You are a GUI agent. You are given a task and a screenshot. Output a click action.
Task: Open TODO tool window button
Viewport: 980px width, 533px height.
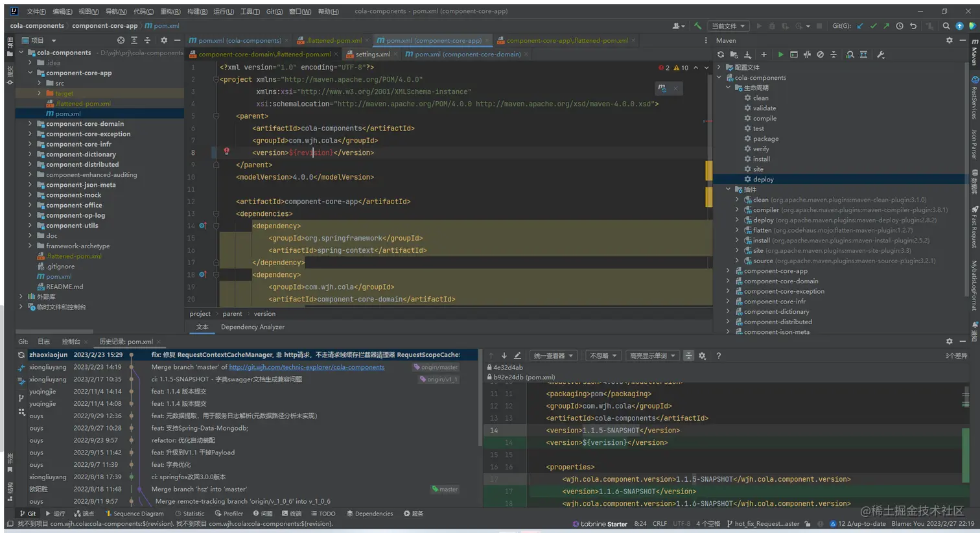pos(323,514)
